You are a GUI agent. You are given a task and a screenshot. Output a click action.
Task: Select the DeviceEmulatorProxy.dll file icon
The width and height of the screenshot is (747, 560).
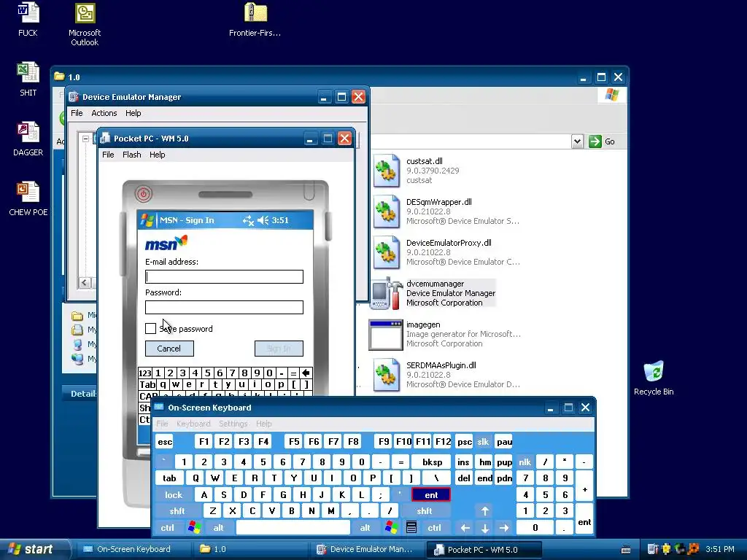387,252
